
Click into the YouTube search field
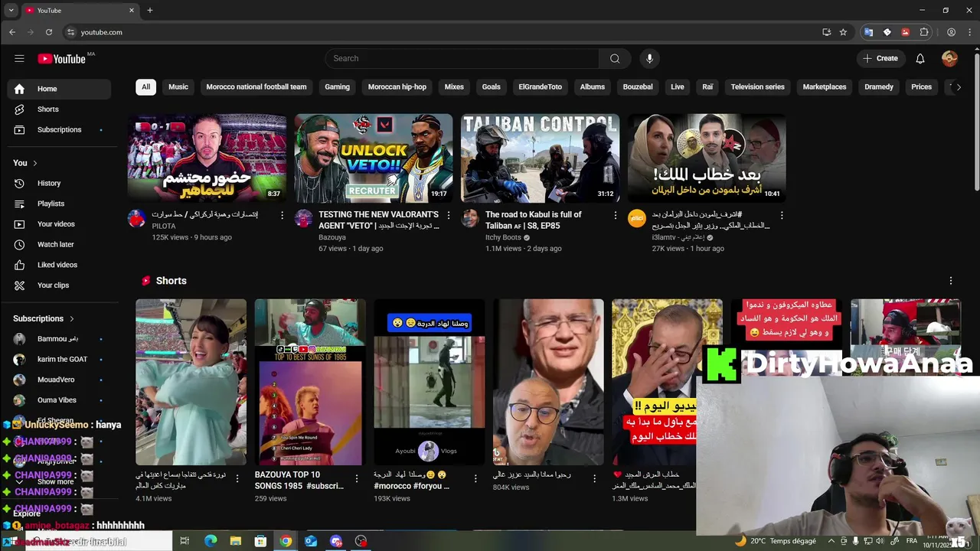click(462, 58)
